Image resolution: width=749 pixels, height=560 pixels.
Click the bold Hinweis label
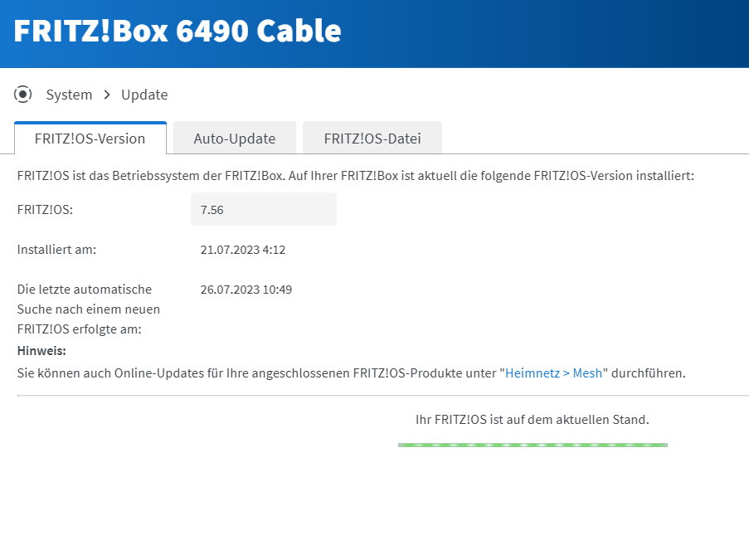(41, 351)
